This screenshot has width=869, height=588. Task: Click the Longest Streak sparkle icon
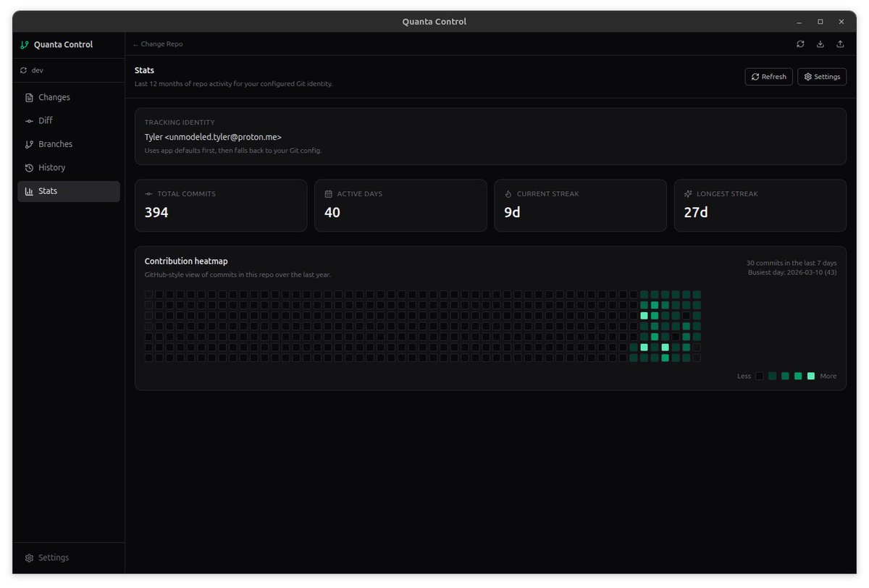[x=688, y=194]
